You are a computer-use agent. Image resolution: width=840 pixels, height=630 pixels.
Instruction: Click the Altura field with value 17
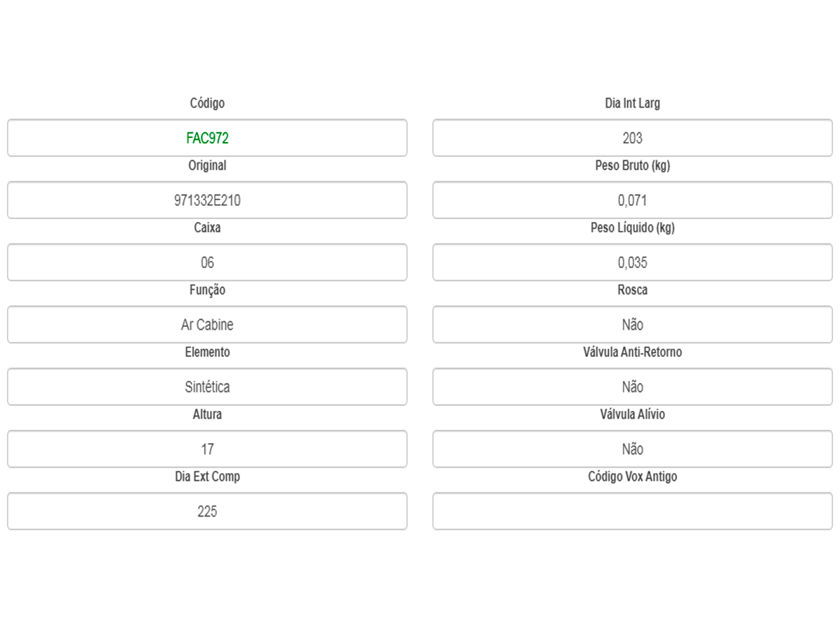207,449
